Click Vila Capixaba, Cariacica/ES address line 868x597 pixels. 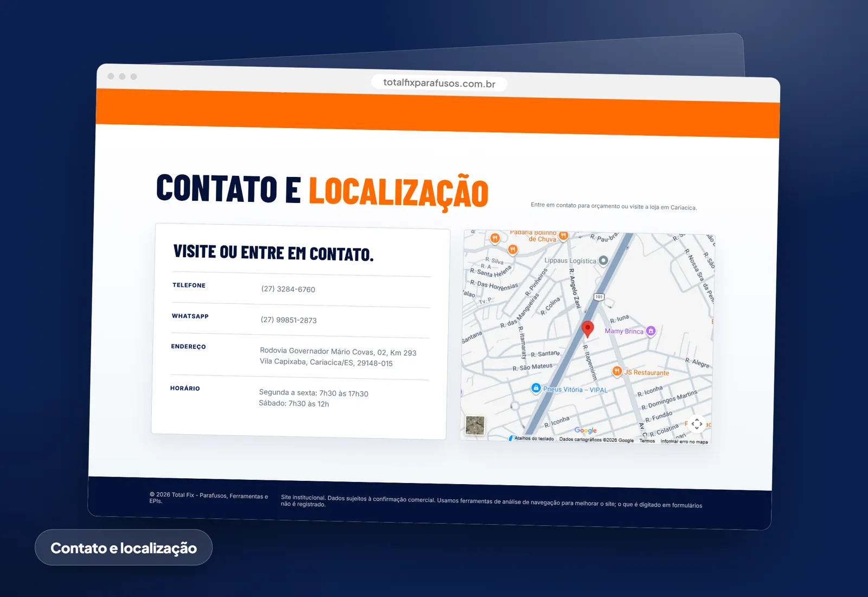click(x=326, y=362)
